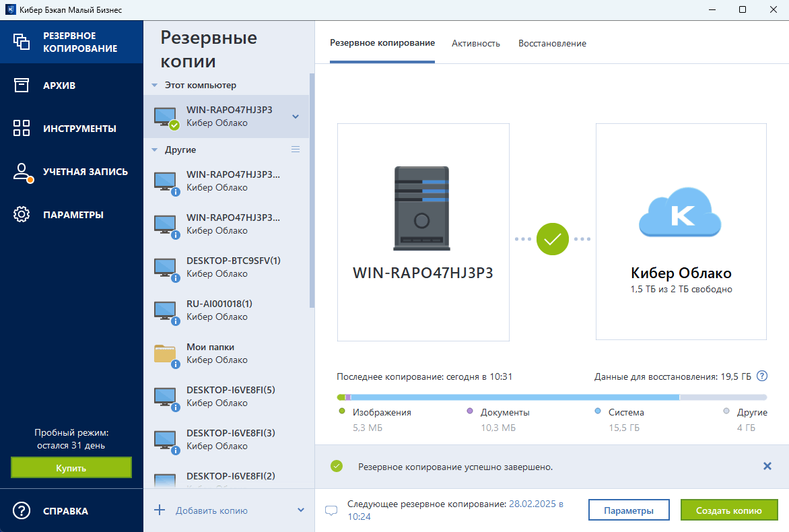The height and width of the screenshot is (532, 789).
Task: Click the Help question mark icon
Action: (22, 510)
